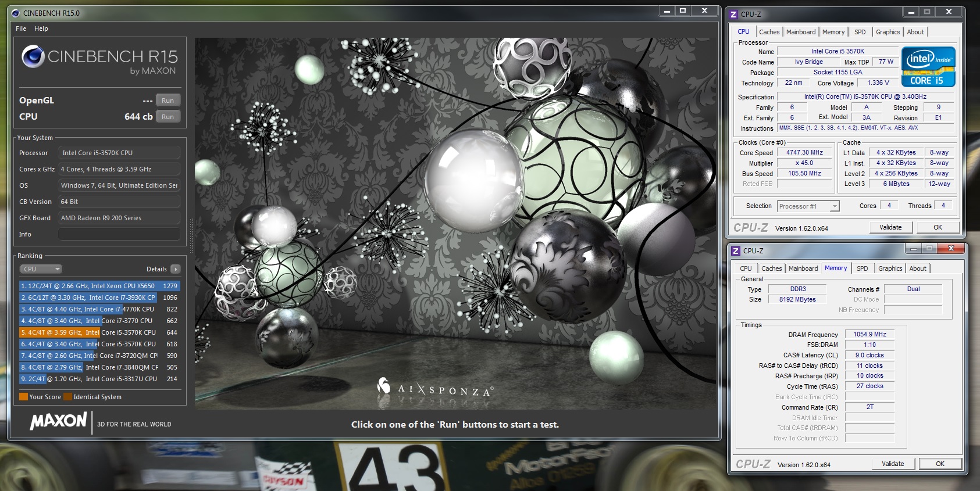Click the Details arrow button in Ranking
The height and width of the screenshot is (491, 980).
(x=176, y=269)
